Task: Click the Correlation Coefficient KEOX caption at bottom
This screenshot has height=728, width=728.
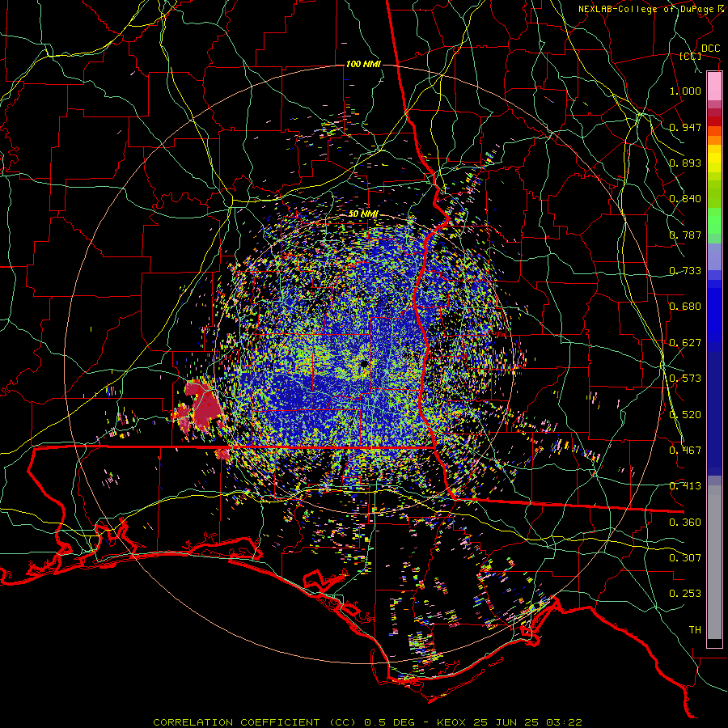Action: (x=367, y=722)
